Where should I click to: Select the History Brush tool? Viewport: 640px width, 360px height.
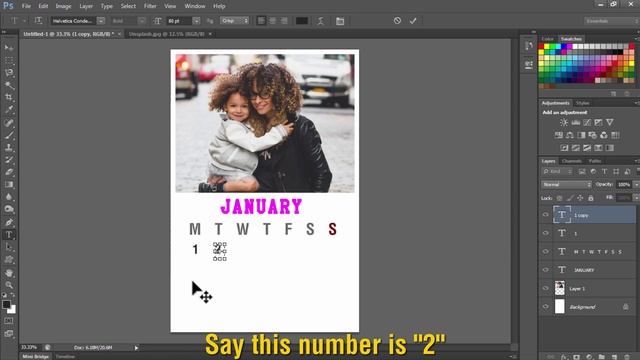tap(9, 160)
